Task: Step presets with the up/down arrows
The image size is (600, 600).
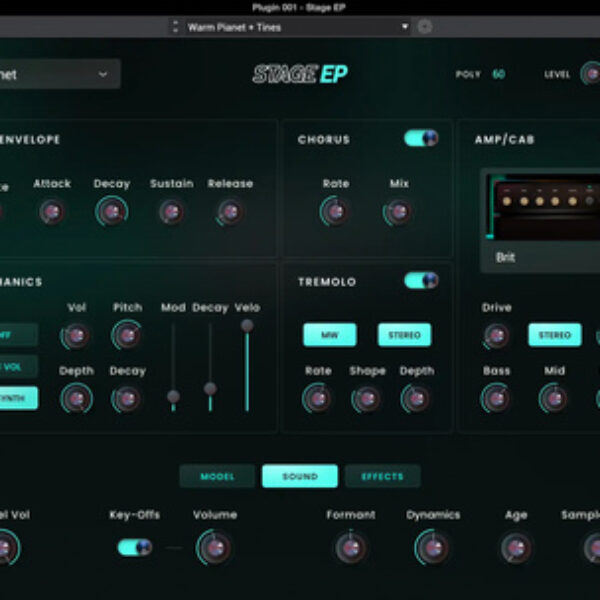Action: click(175, 27)
